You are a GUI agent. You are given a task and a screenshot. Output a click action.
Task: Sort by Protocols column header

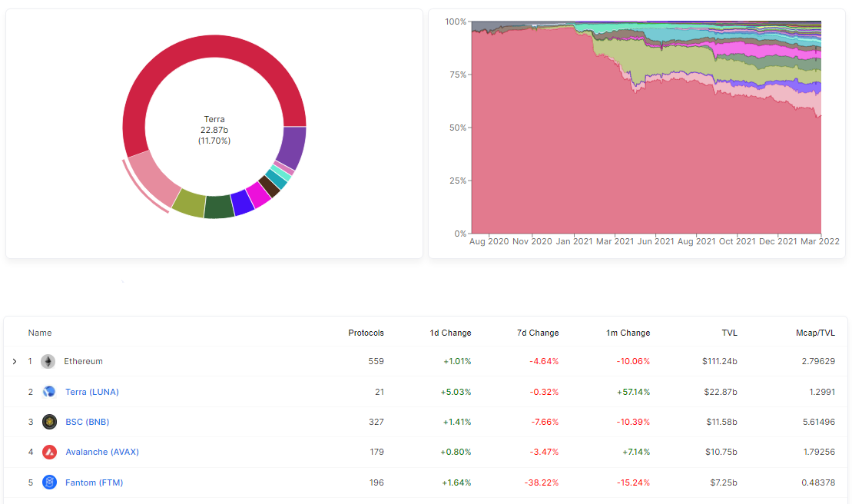(366, 333)
